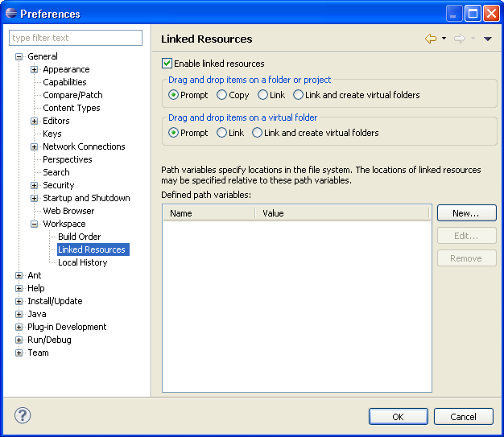Open Build Order page
This screenshot has width=504, height=437.
(80, 237)
